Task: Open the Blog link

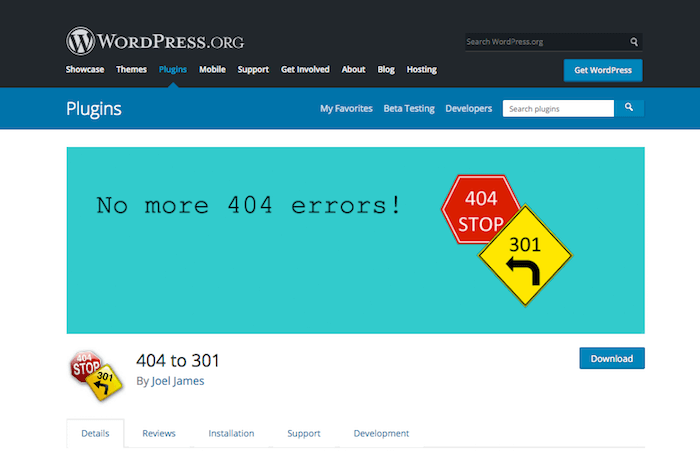Action: 386,69
